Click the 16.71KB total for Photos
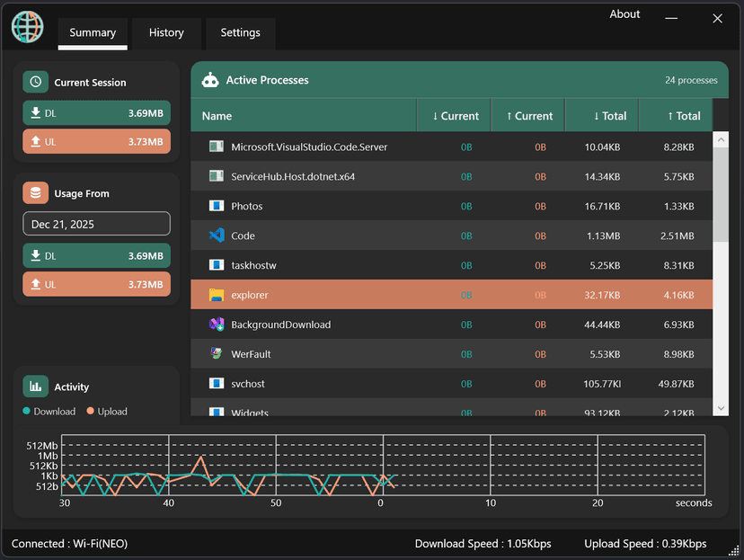This screenshot has height=560, width=744. (602, 207)
